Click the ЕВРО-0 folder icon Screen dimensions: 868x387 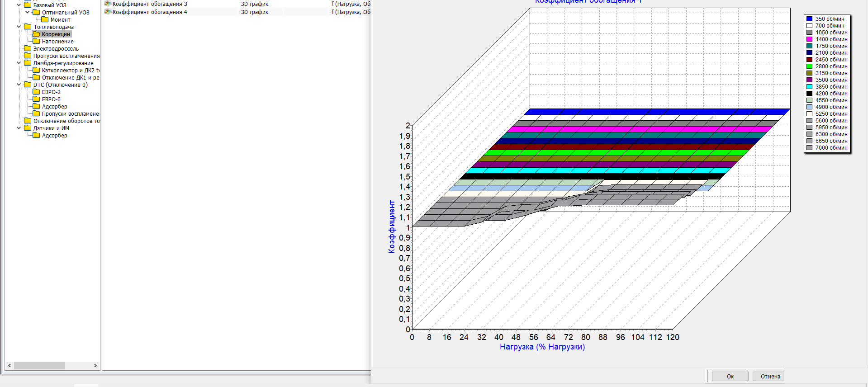coord(36,99)
